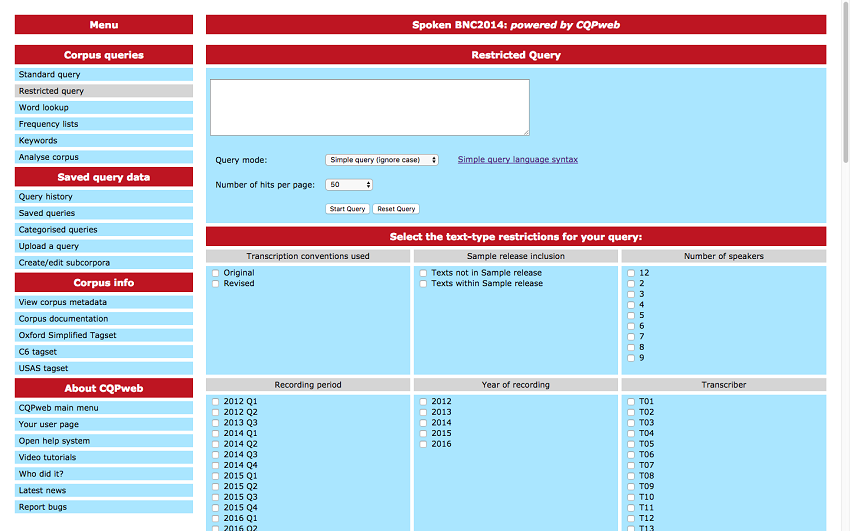Viewport: 850px width, 531px height.
Task: Check transcriber T05
Action: (x=631, y=444)
